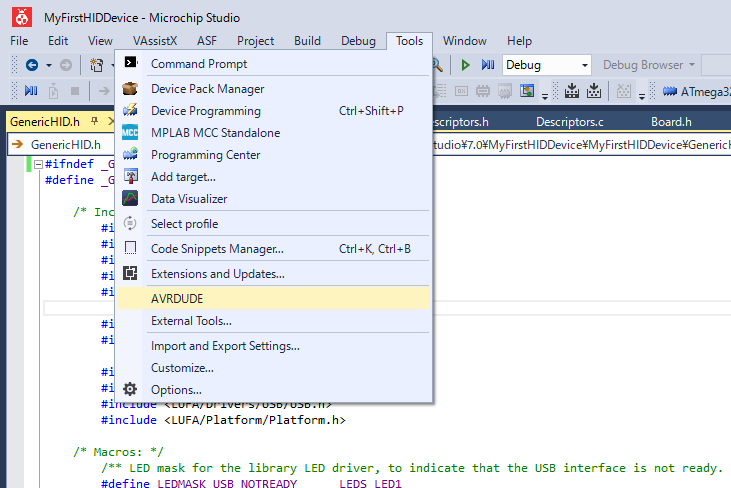731x488 pixels.
Task: Click the disabled Erase chip toolbar icon
Action: click(x=623, y=91)
